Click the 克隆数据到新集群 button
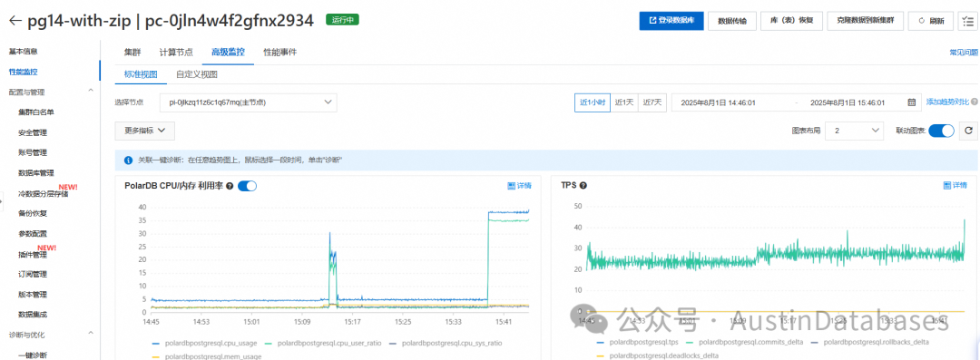This screenshot has height=360, width=980. tap(865, 21)
